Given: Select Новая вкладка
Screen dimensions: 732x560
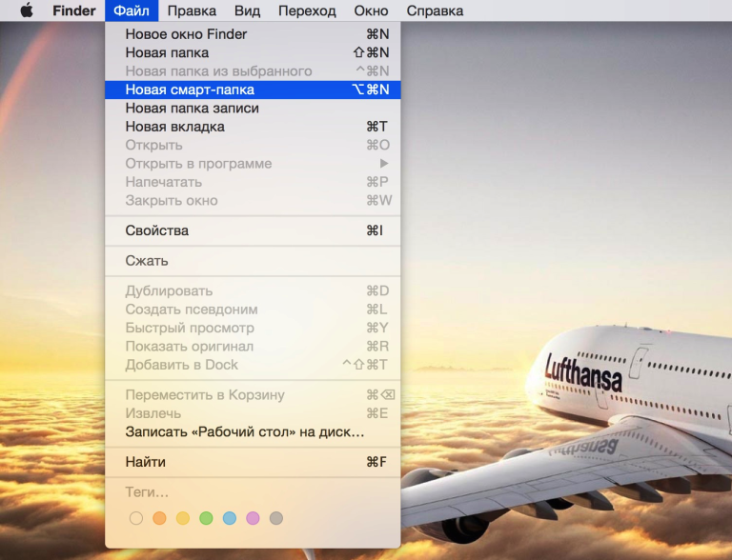Looking at the screenshot, I should [253, 127].
